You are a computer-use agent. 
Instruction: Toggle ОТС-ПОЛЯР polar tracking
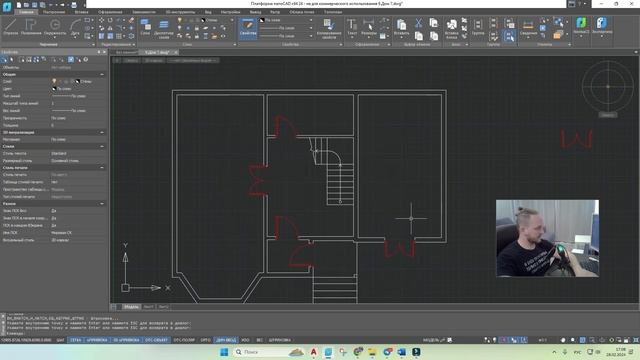184,340
